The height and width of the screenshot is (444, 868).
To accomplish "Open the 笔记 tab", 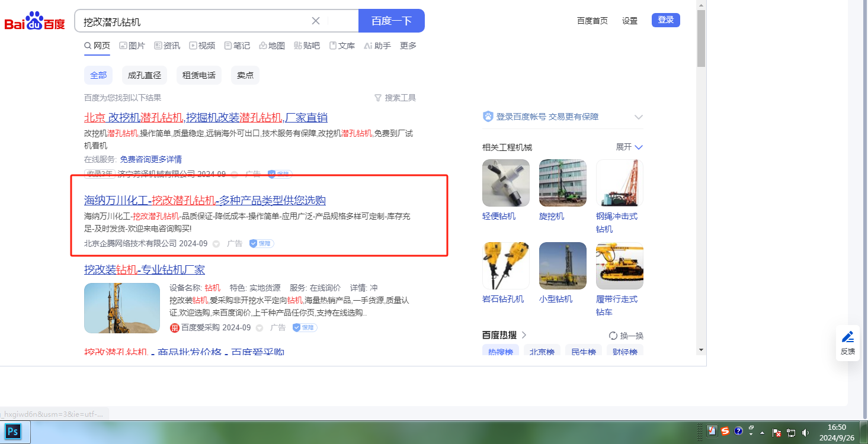I will tap(237, 46).
